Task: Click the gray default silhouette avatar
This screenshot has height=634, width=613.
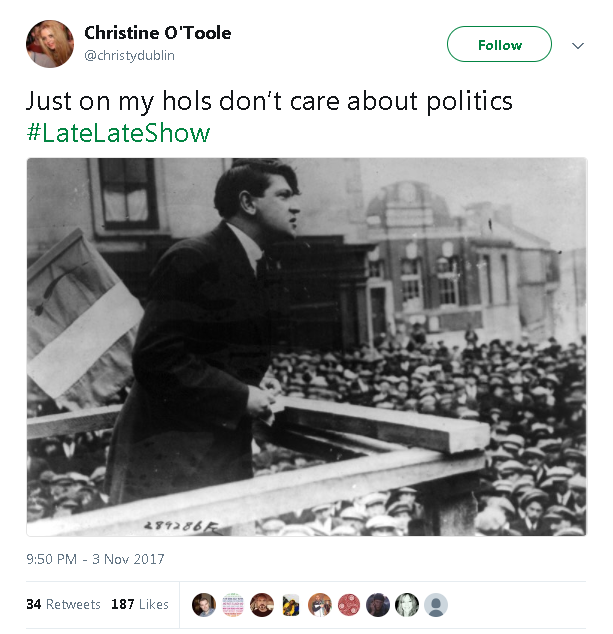Action: coord(435,605)
